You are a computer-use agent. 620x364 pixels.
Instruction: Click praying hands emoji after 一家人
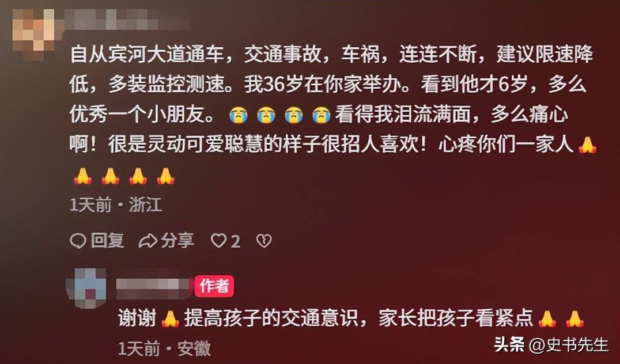tap(588, 145)
